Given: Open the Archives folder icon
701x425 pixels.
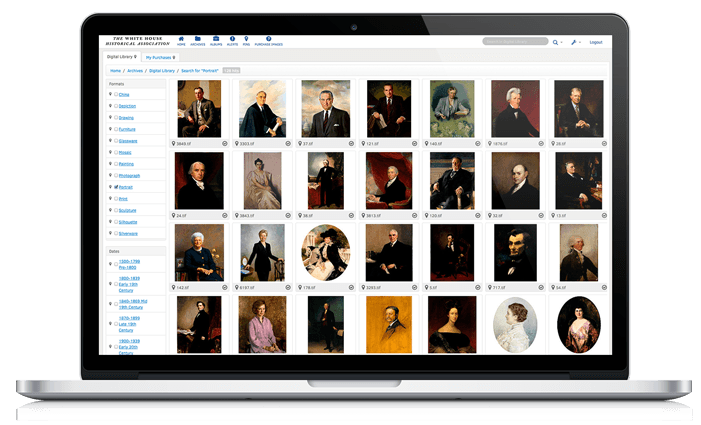Looking at the screenshot, I should pos(199,40).
